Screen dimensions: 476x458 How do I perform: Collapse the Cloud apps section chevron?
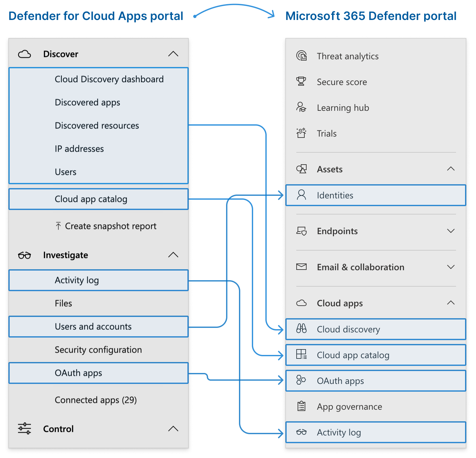(x=451, y=303)
